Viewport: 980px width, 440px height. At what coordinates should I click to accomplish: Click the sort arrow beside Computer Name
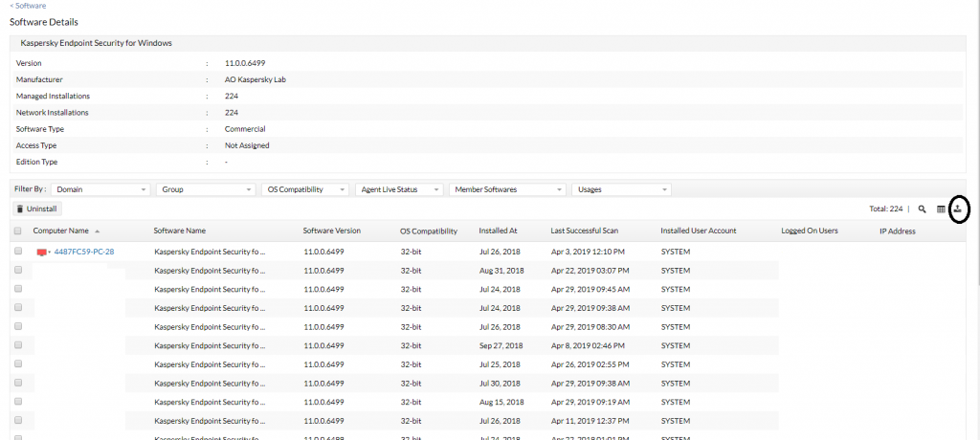coord(97,231)
